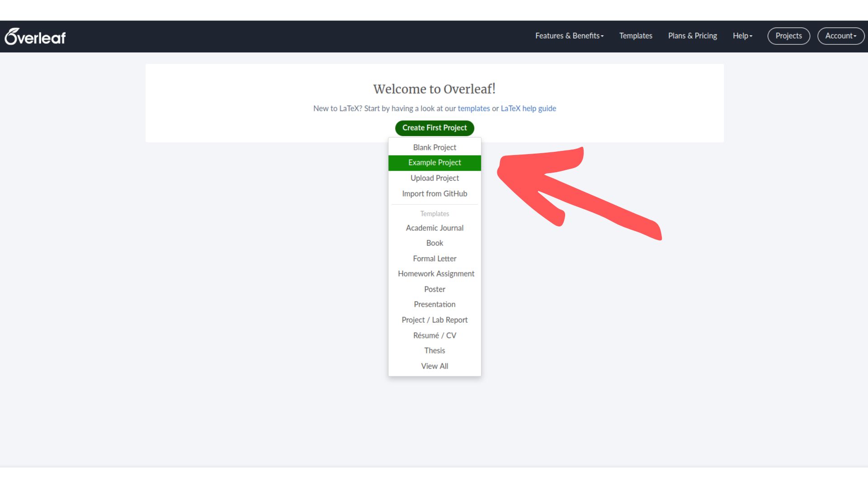Click the Templates navigation icon
868x488 pixels.
pos(636,36)
